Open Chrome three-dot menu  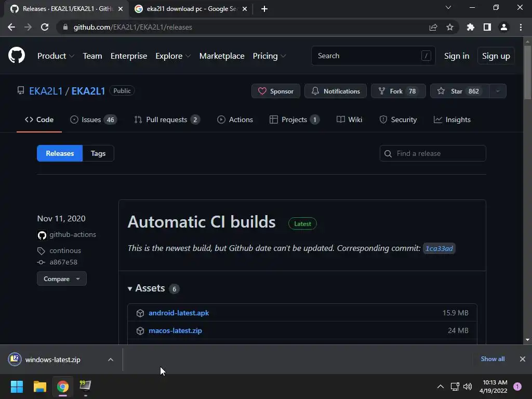[x=521, y=27]
